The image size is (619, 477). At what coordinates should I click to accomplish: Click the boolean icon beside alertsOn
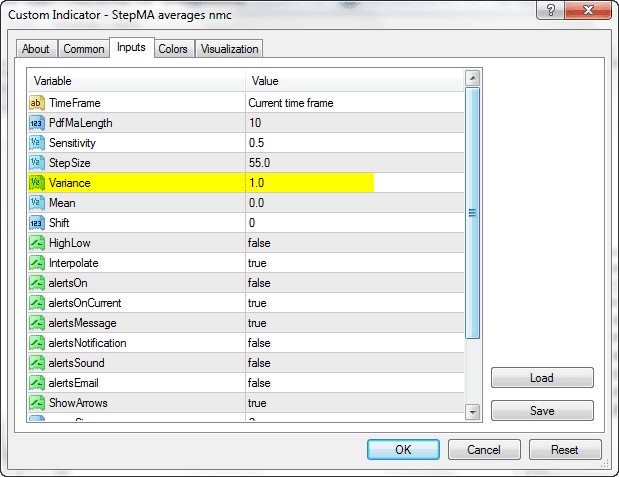(37, 283)
